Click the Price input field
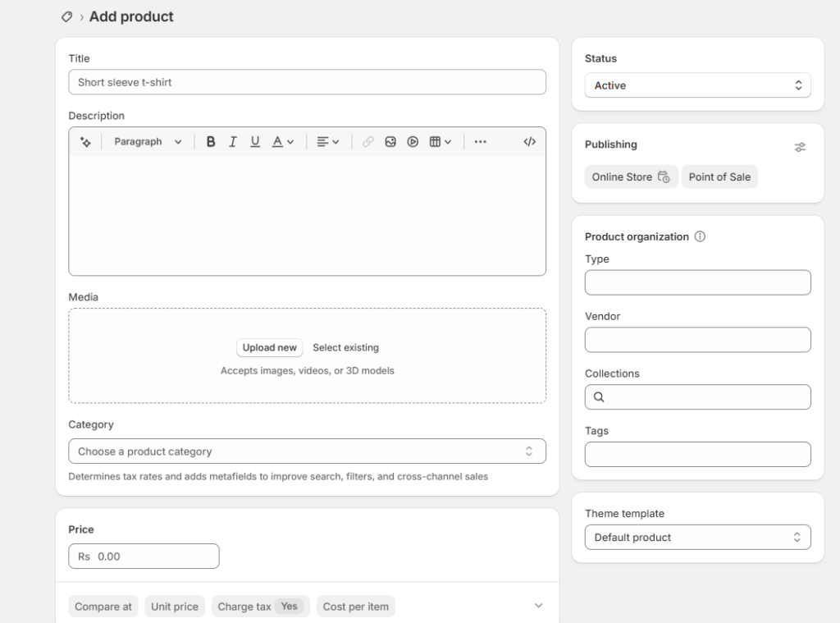 (x=144, y=557)
